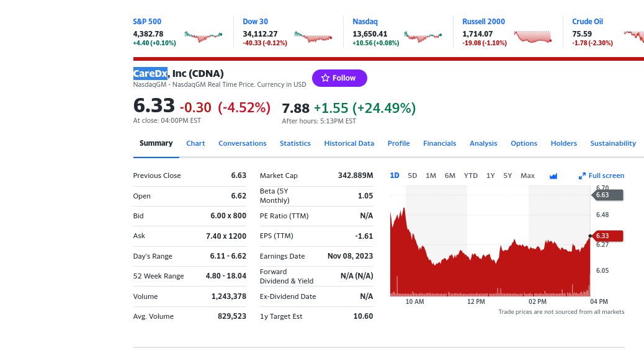Image resolution: width=644 pixels, height=356 pixels.
Task: Click the PE Ratio (TTM) label
Action: (x=284, y=216)
